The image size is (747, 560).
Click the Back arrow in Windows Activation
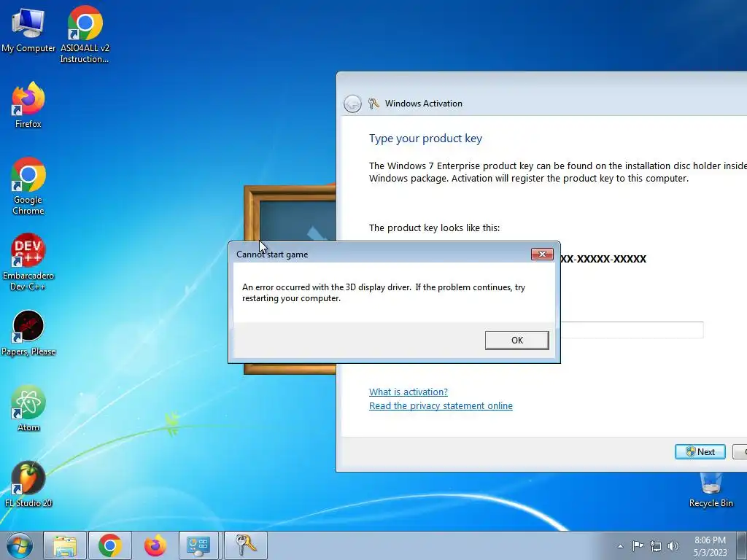click(352, 104)
